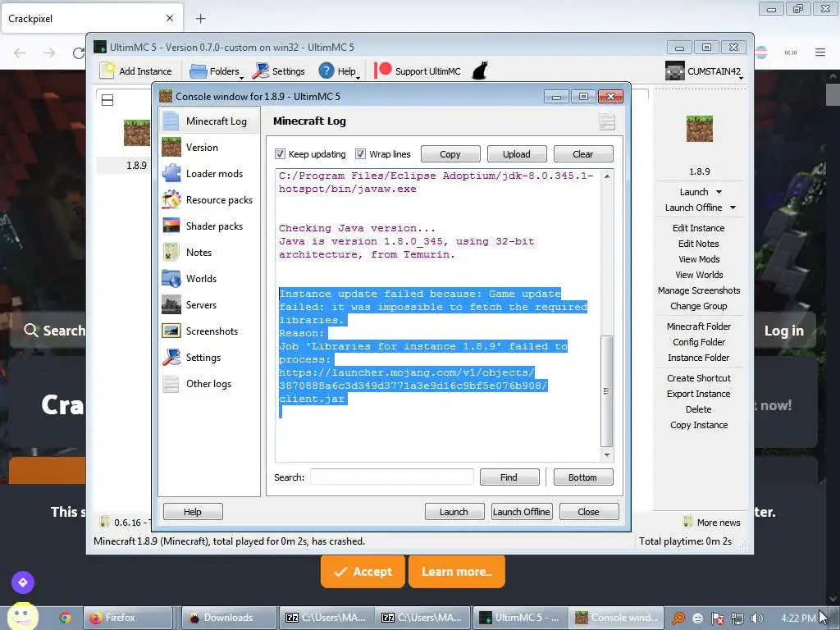Click the log Search input field
This screenshot has width=840, height=630.
point(391,477)
